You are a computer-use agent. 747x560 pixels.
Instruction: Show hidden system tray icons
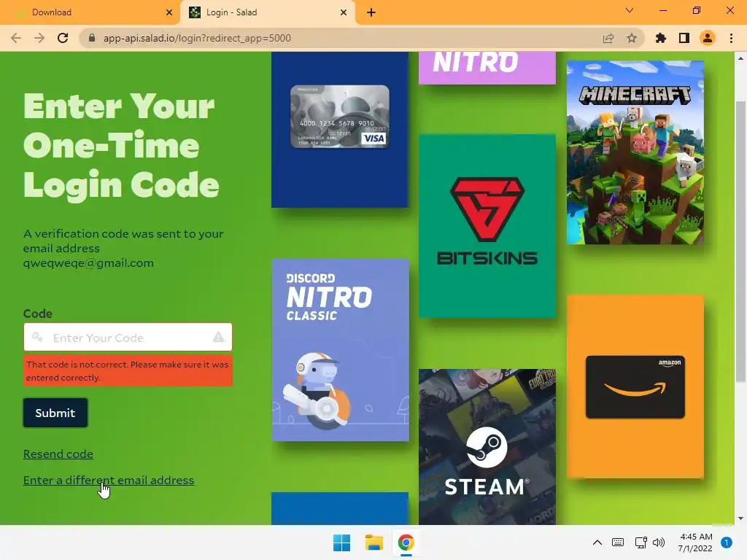click(597, 542)
